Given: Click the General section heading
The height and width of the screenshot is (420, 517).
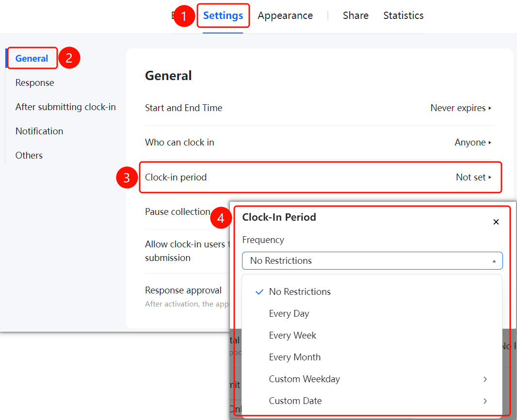Looking at the screenshot, I should 168,76.
